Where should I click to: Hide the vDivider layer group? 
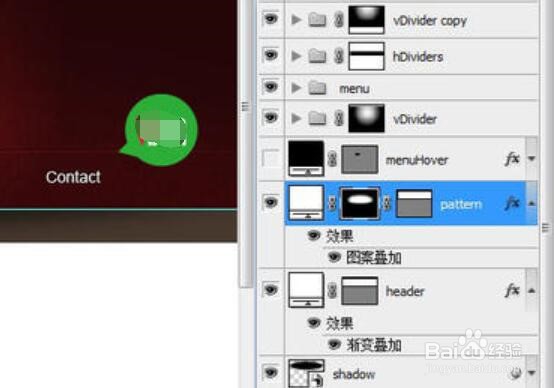[271, 117]
